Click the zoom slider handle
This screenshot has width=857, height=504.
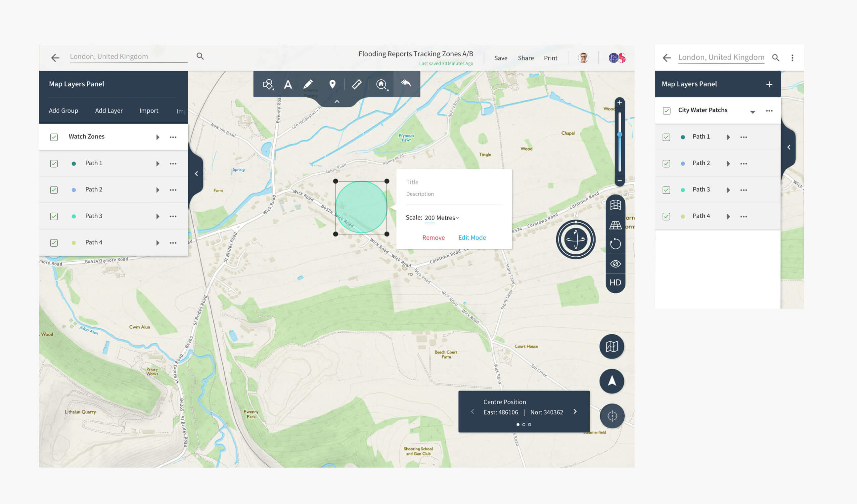(x=620, y=135)
